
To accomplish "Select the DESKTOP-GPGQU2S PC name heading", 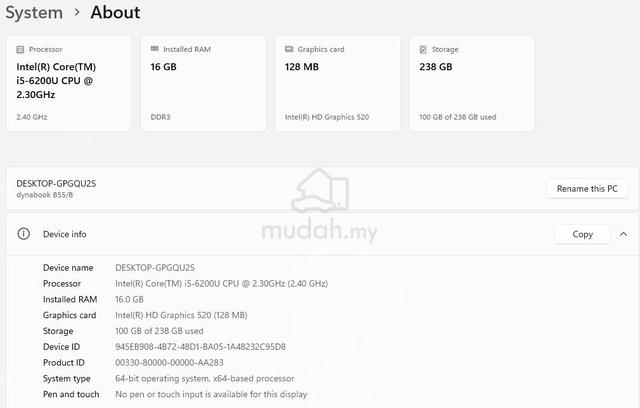I will 56,184.
